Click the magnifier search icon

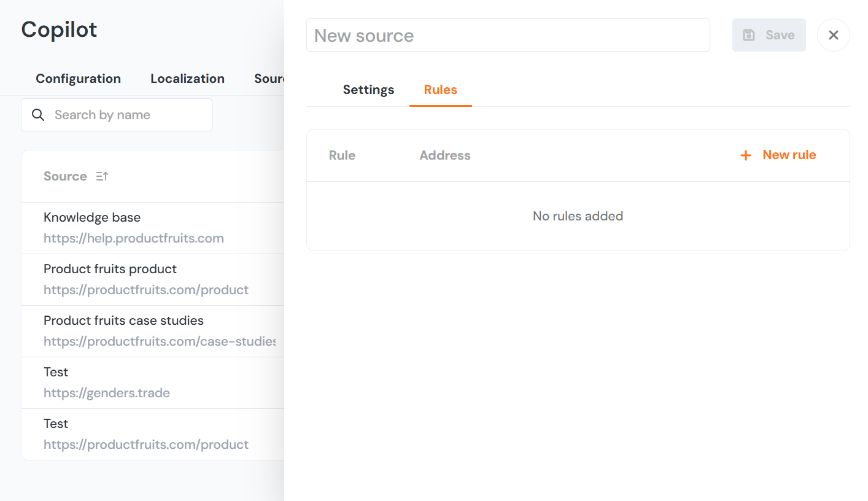[38, 115]
